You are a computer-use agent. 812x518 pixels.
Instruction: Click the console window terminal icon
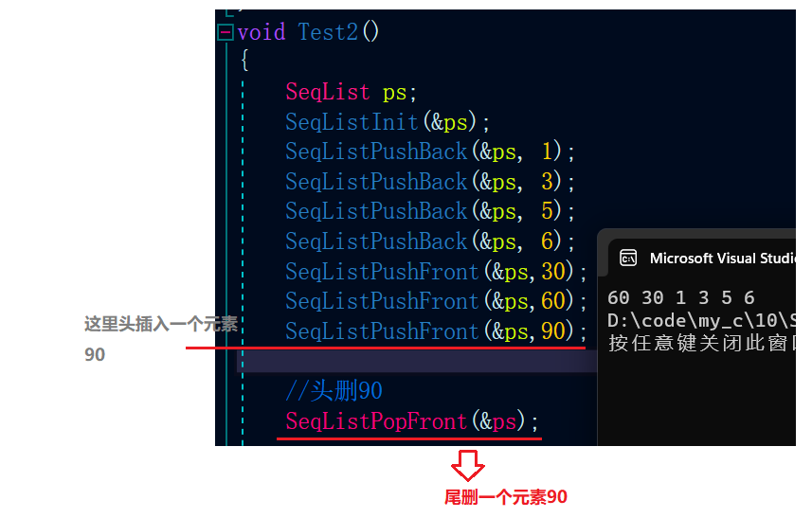point(628,258)
